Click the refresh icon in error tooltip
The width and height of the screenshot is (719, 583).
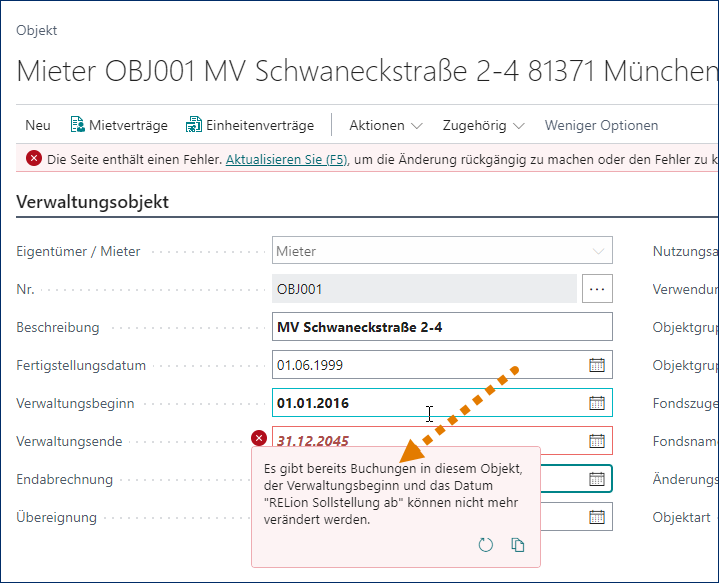tap(486, 545)
